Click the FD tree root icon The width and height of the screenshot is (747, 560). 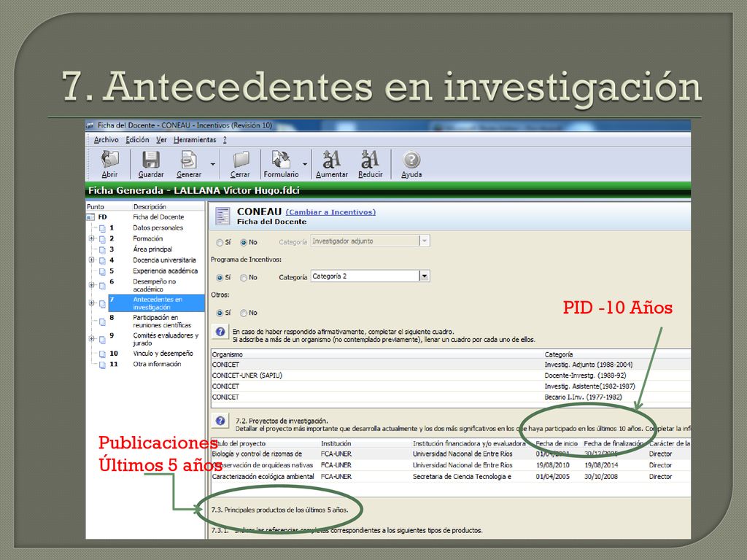(x=90, y=217)
